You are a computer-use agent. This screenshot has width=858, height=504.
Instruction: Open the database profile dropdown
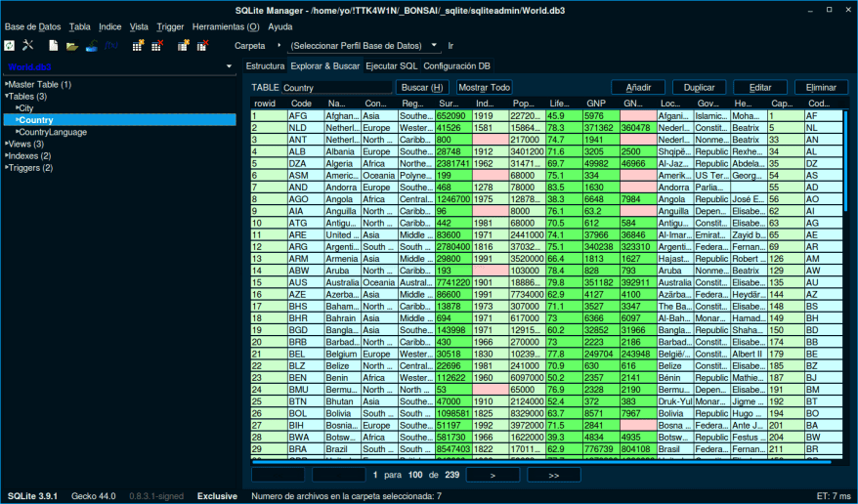pos(362,46)
